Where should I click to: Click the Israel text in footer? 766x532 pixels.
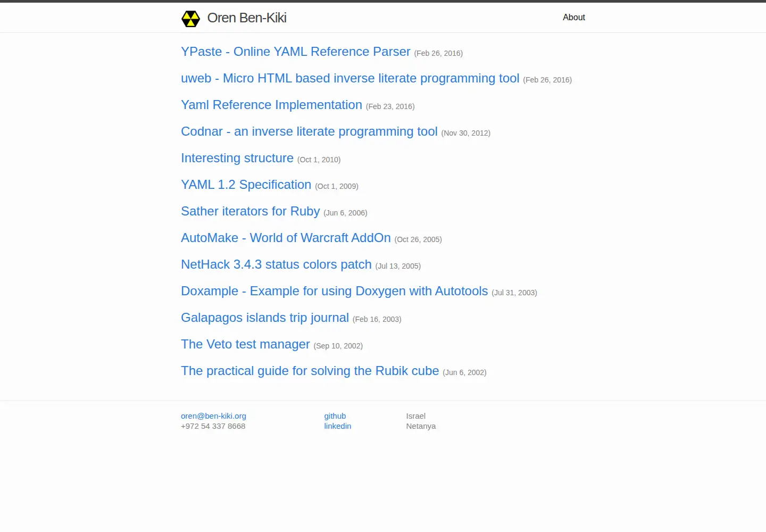416,416
